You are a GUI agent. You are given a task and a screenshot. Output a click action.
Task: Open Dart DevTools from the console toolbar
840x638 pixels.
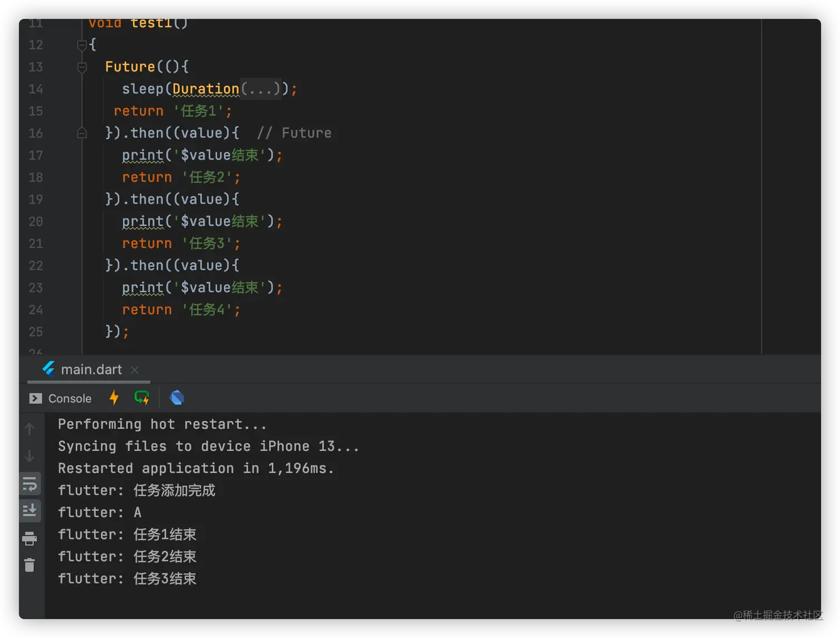tap(177, 398)
